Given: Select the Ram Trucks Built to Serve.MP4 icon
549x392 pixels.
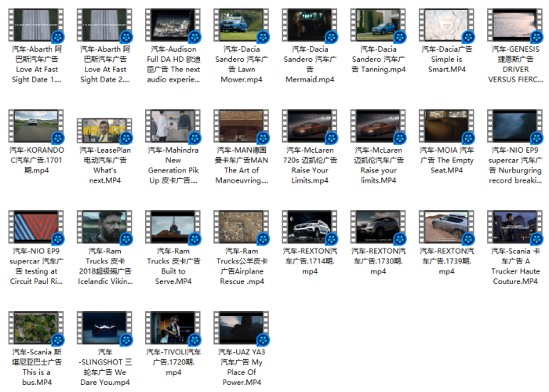Looking at the screenshot, I should [173, 227].
